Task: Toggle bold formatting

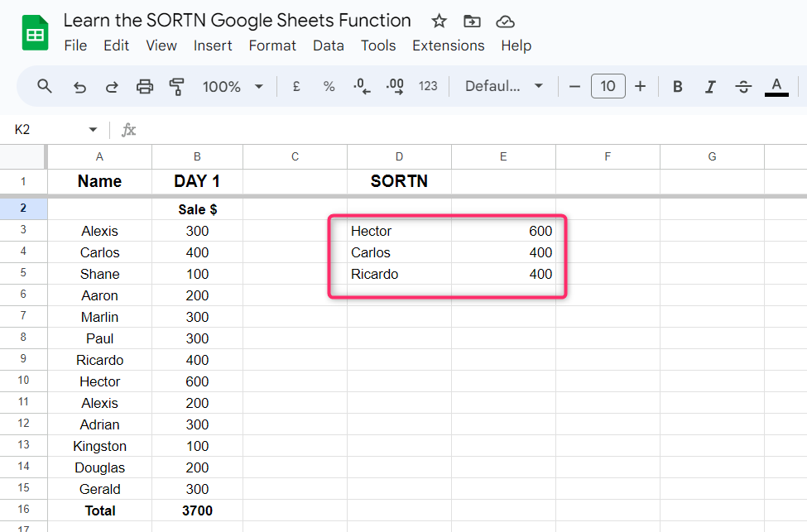Action: 678,86
